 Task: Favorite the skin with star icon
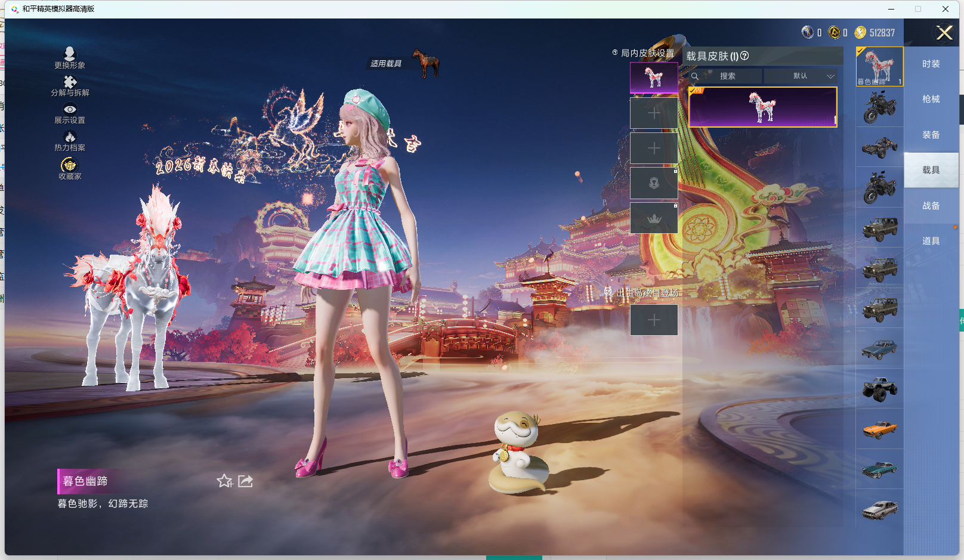tap(224, 481)
